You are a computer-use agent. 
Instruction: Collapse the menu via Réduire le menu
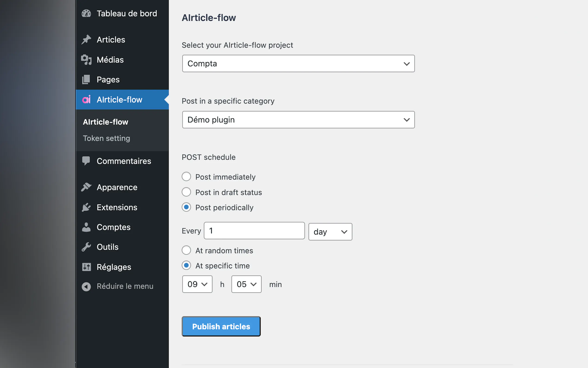click(125, 286)
